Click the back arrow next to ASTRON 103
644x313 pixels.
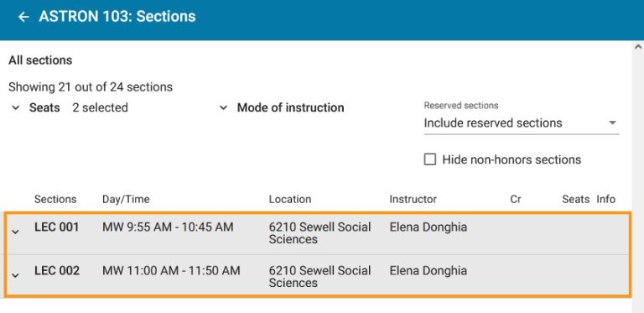pos(23,17)
